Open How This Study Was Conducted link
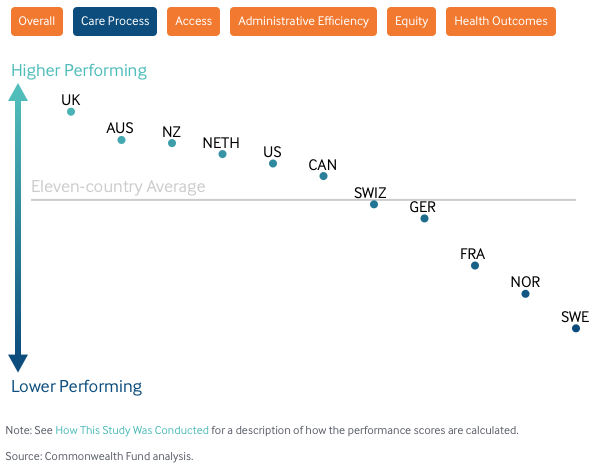601x472 pixels. tap(132, 430)
